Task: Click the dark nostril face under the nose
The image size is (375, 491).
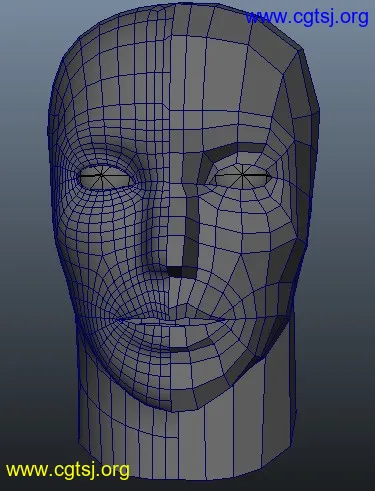Action: pos(182,272)
